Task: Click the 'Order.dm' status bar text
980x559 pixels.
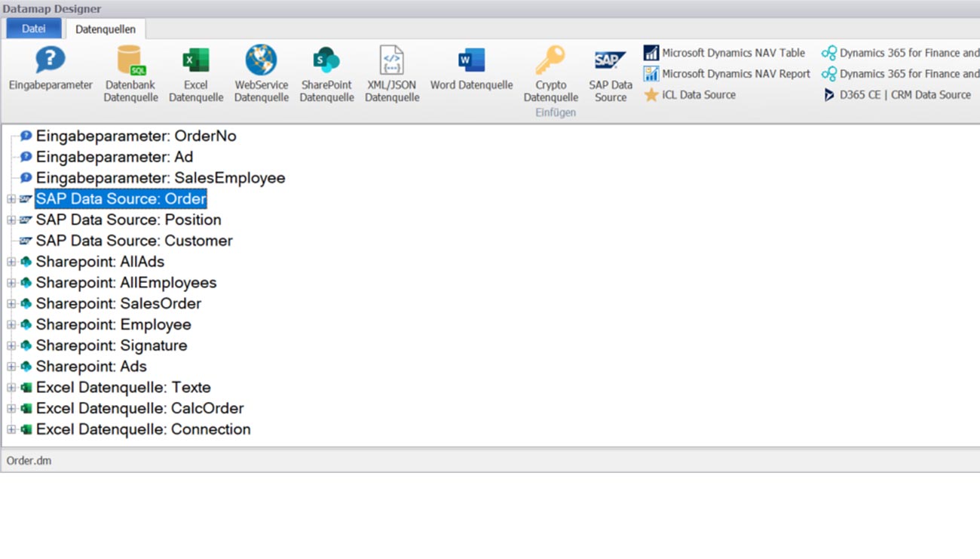Action: [x=29, y=460]
